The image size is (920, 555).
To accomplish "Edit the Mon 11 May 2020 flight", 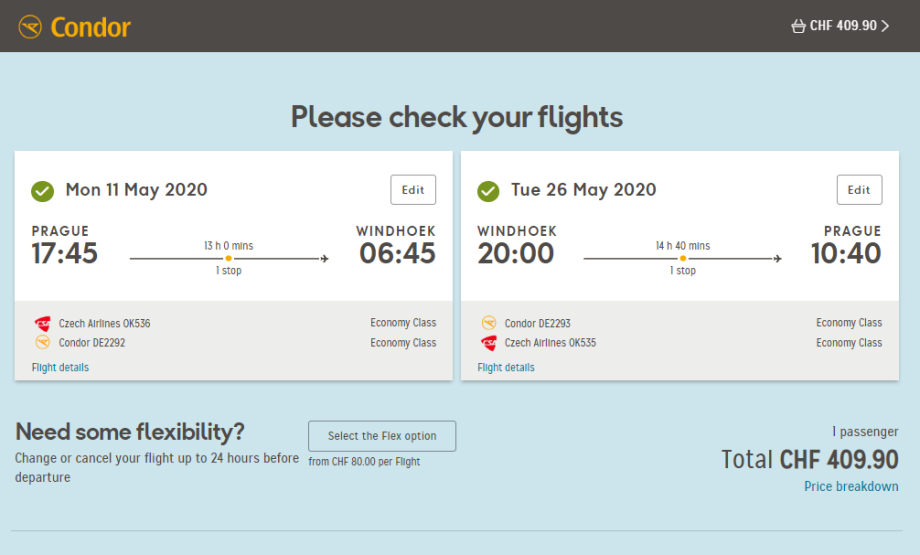I will (x=413, y=190).
